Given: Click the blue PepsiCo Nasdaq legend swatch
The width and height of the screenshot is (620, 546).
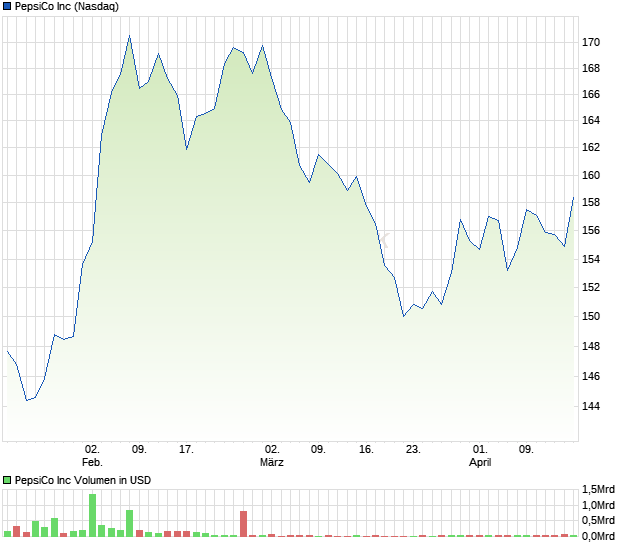Looking at the screenshot, I should (7, 6).
